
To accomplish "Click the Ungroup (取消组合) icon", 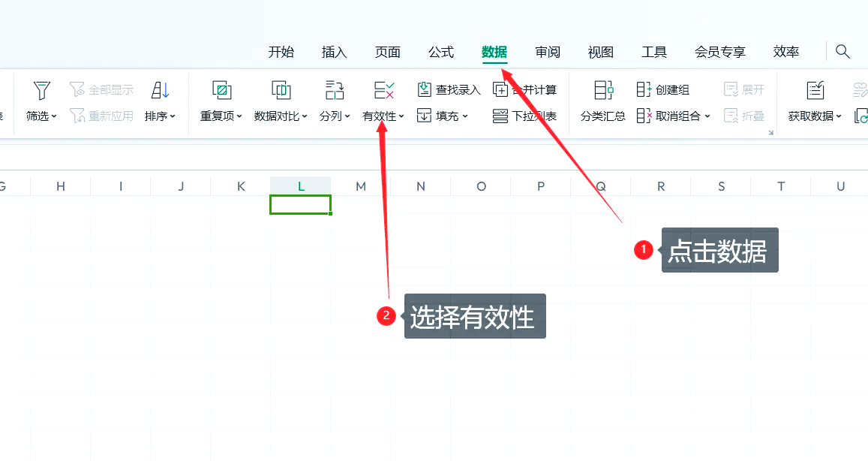I will 644,116.
